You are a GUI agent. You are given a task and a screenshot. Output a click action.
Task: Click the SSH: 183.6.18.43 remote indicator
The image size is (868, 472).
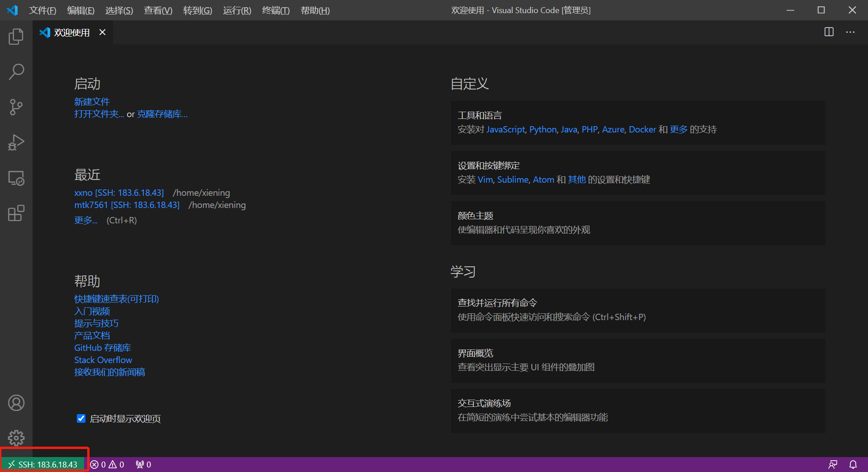[x=44, y=464]
